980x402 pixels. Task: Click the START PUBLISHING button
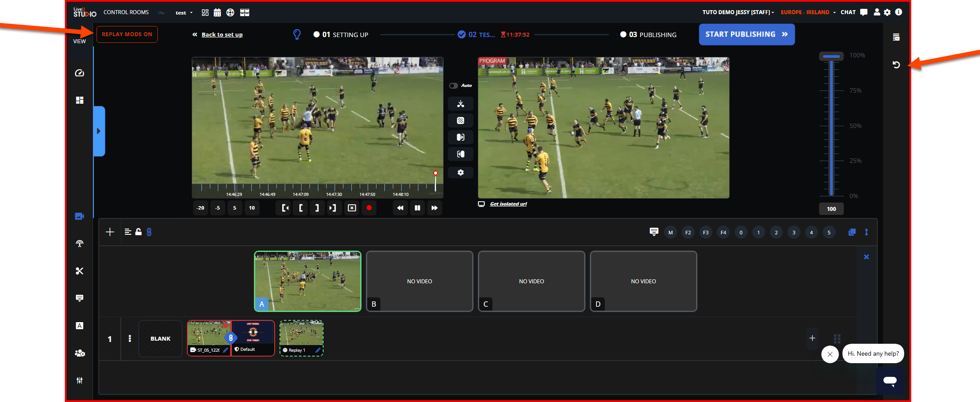(746, 34)
